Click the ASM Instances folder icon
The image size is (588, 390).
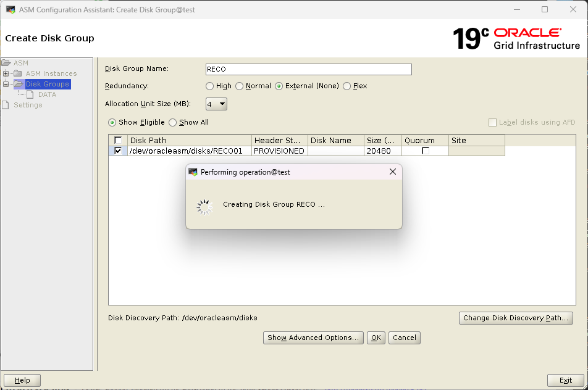click(18, 73)
